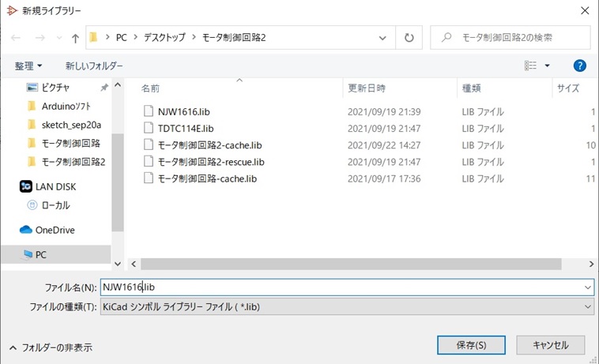The image size is (599, 364).
Task: Click the view layout icon
Action: coord(531,66)
